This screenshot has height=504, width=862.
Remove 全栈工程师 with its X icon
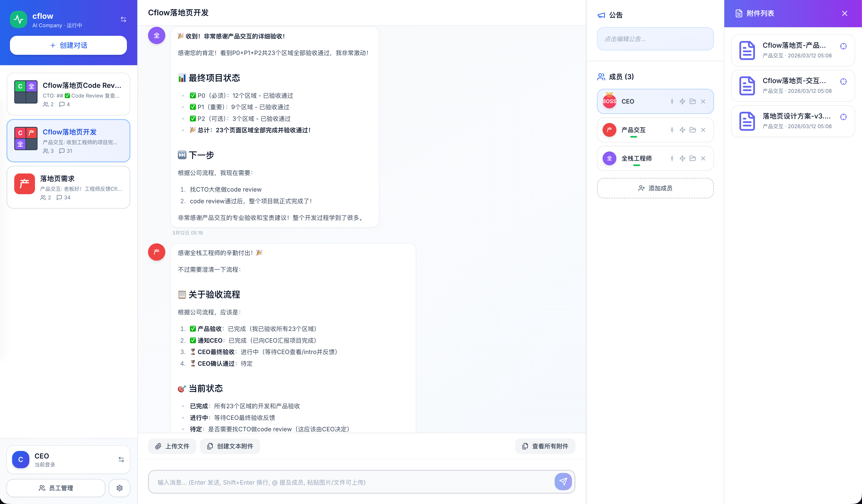[703, 158]
